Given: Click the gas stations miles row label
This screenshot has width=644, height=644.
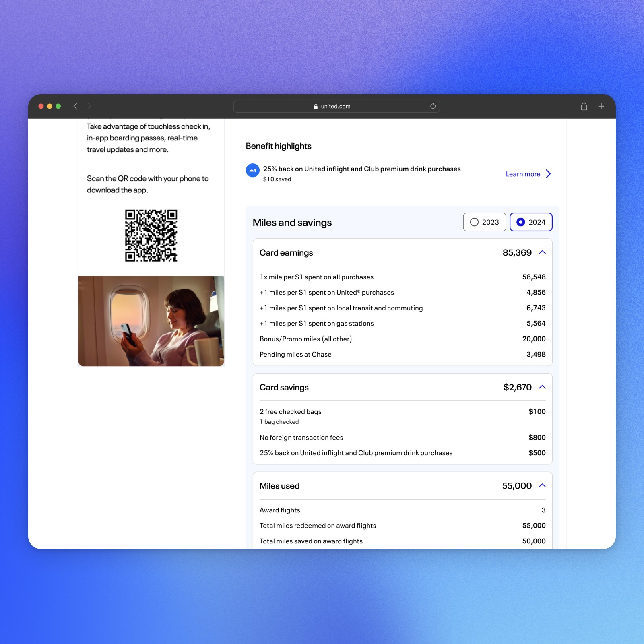Looking at the screenshot, I should [x=316, y=324].
